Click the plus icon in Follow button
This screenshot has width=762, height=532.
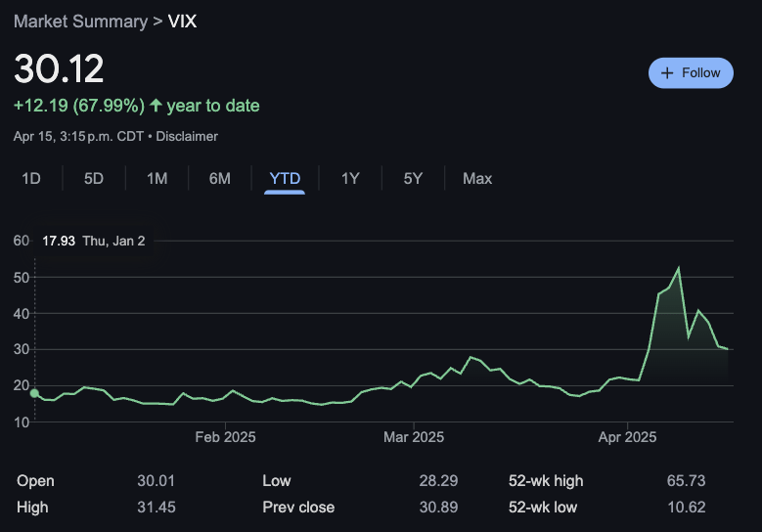coord(667,73)
